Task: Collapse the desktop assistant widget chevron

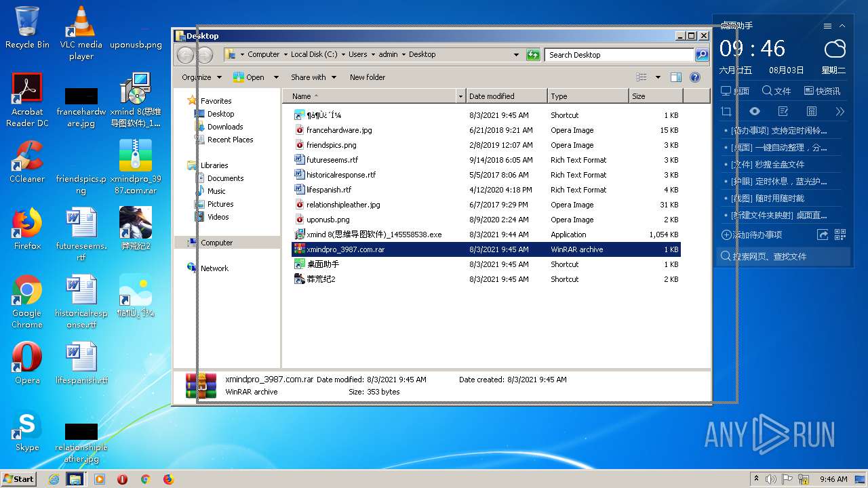Action: (842, 26)
